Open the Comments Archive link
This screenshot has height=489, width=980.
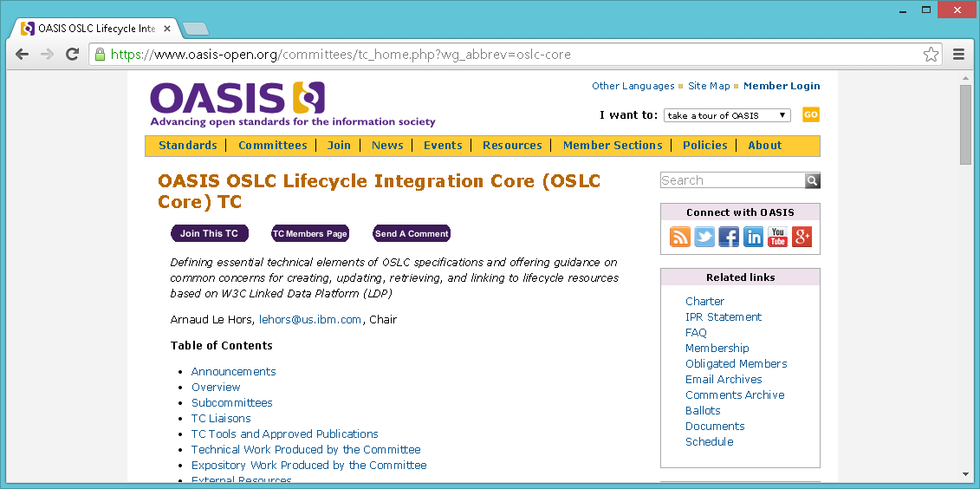click(735, 395)
